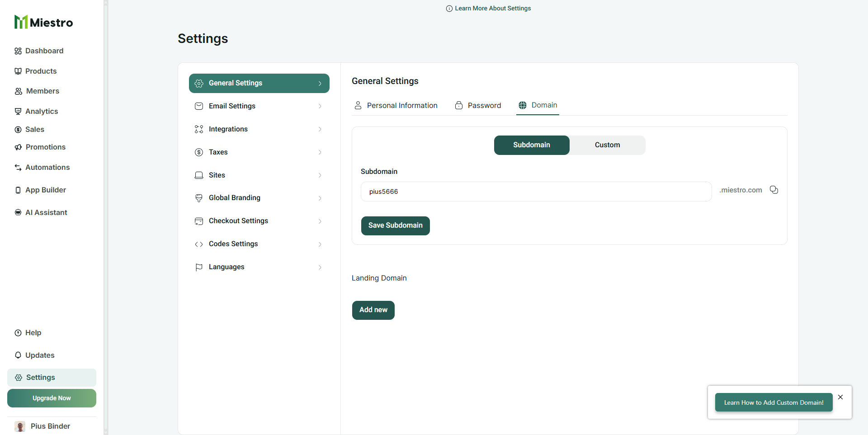868x435 pixels.
Task: Dismiss the custom domain help popup
Action: [x=840, y=397]
